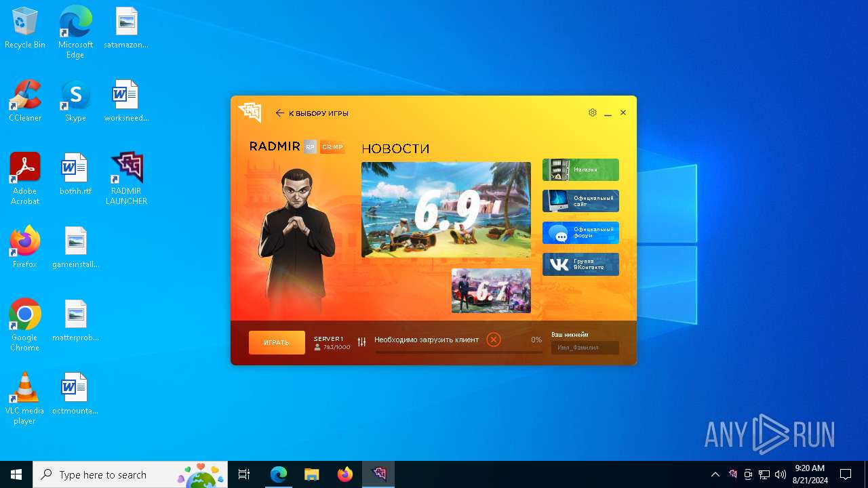
Task: Select the satamazon image file icon
Action: coord(126,28)
